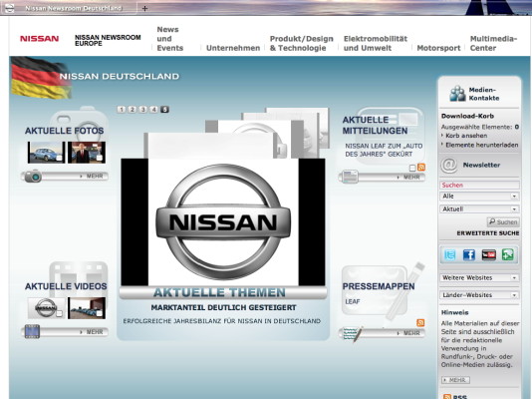Click the notepad pencil icon on Pressemappen bar

[353, 334]
